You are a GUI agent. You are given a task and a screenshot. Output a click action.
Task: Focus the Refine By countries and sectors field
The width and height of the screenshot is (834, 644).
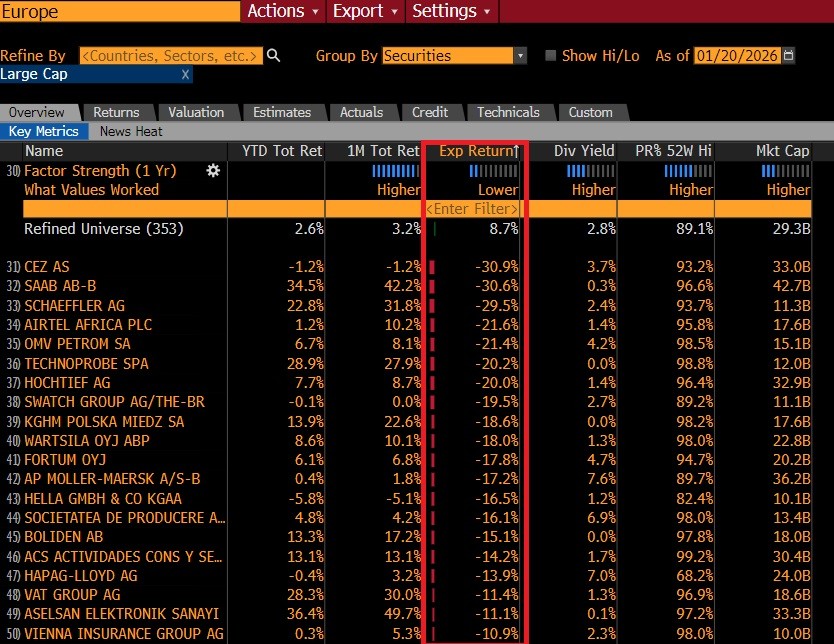170,56
